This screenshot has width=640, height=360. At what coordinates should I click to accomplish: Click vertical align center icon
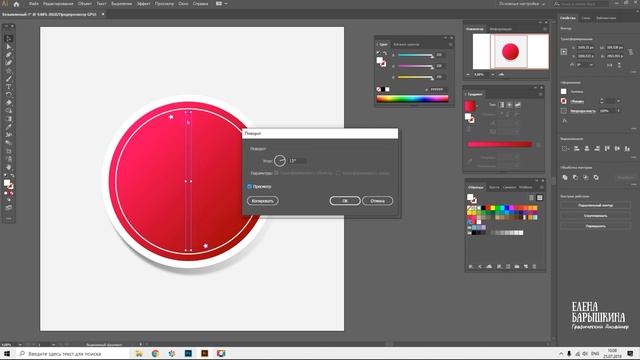pos(617,149)
